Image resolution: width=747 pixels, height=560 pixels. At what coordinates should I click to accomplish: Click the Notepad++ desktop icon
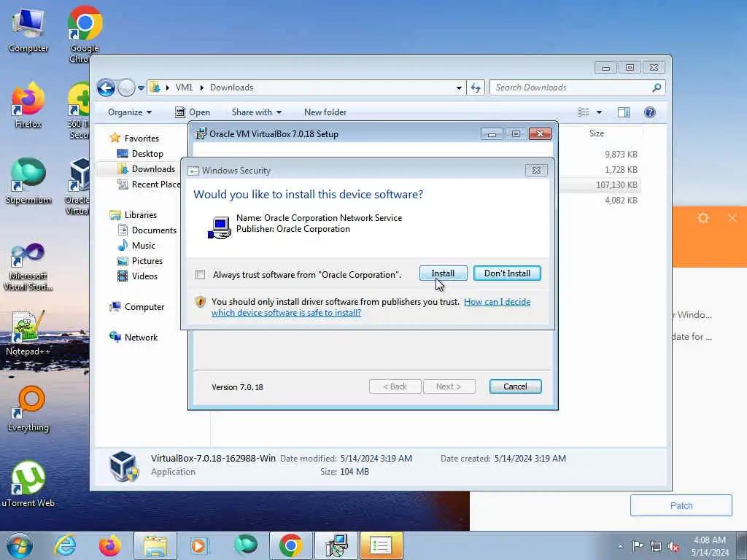[x=28, y=333]
